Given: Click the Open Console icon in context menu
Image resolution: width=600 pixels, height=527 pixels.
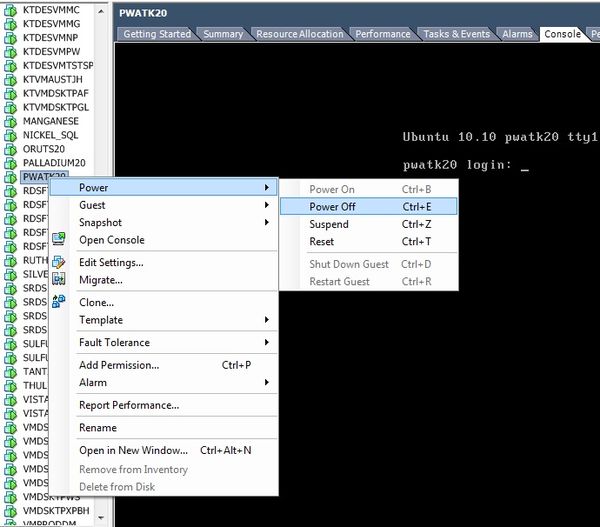Looking at the screenshot, I should 59,240.
